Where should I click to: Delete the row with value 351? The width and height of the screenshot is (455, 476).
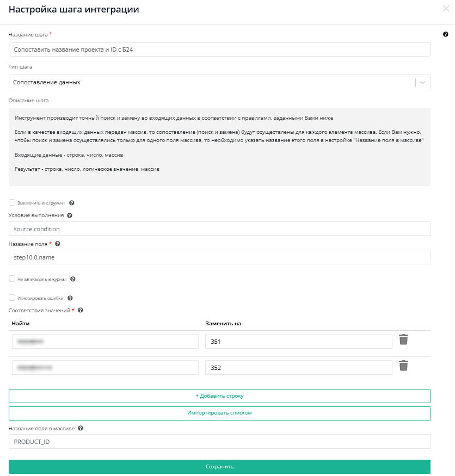point(403,339)
